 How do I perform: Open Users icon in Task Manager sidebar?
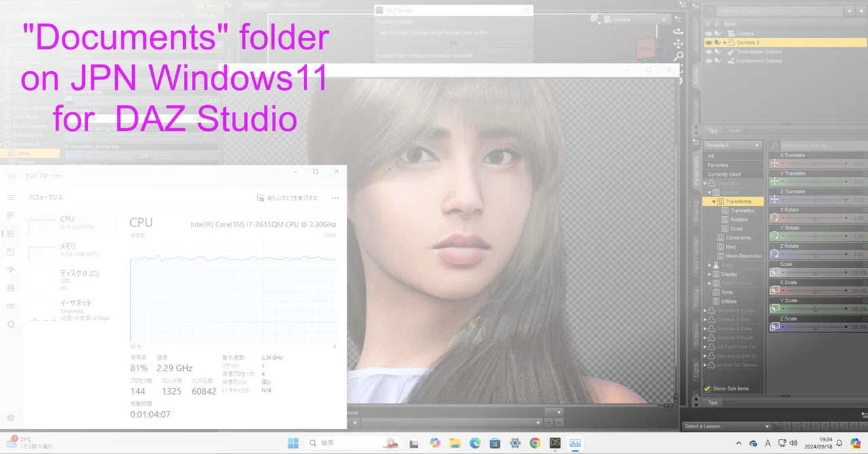[11, 288]
